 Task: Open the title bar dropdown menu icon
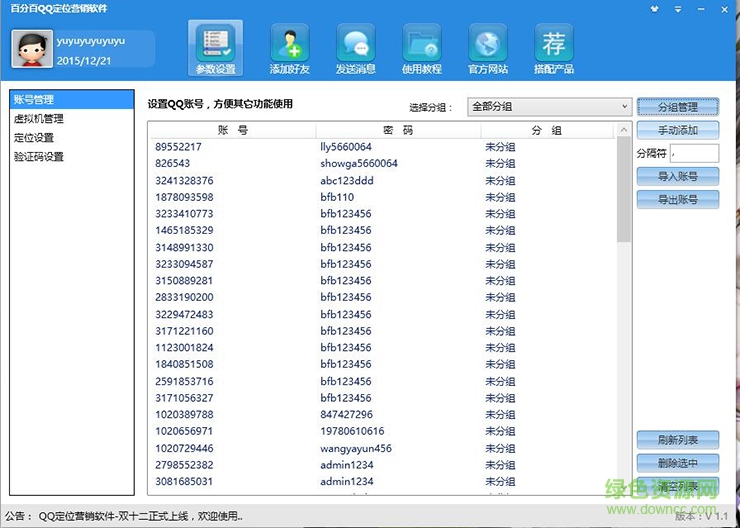click(678, 9)
